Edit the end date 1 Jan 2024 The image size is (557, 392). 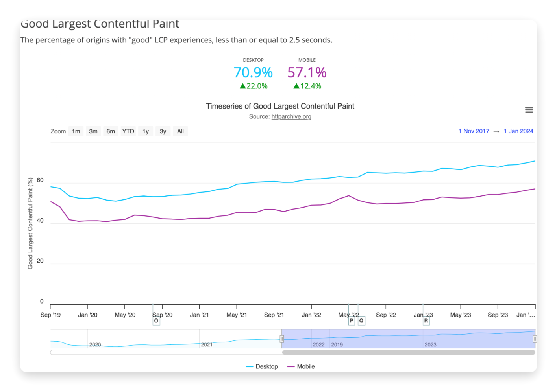[x=518, y=131]
